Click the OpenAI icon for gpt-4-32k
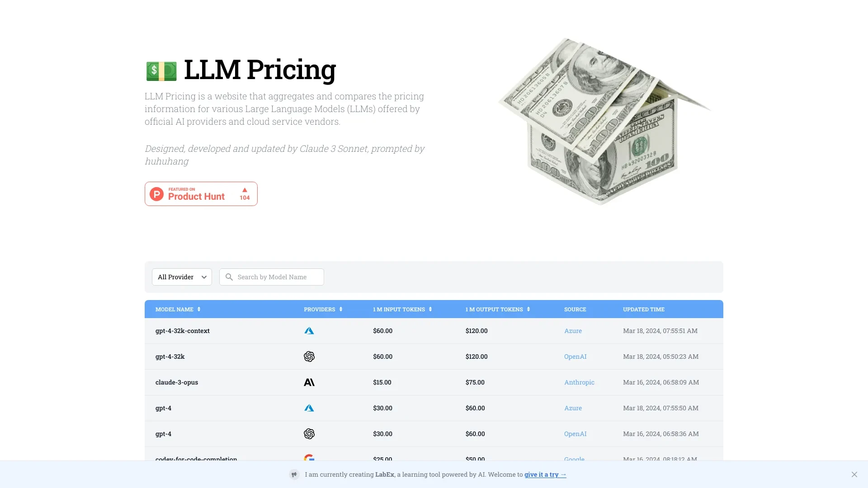The width and height of the screenshot is (868, 488). pos(309,357)
